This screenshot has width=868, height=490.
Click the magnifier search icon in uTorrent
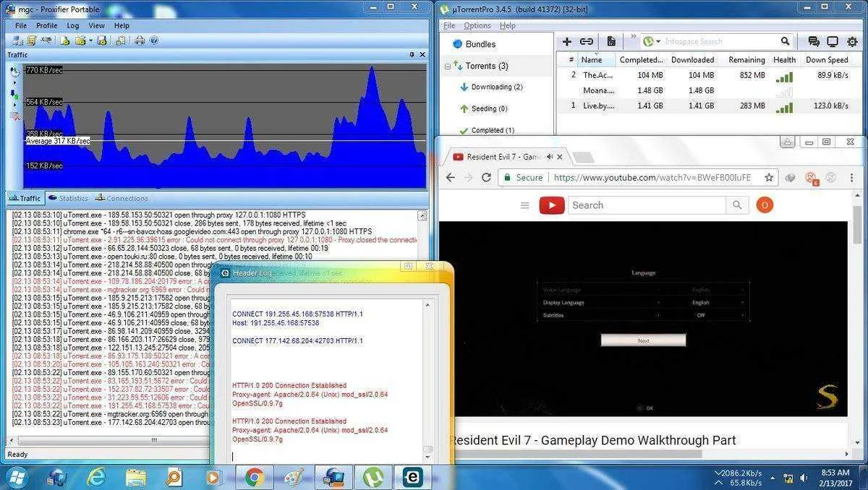(786, 42)
